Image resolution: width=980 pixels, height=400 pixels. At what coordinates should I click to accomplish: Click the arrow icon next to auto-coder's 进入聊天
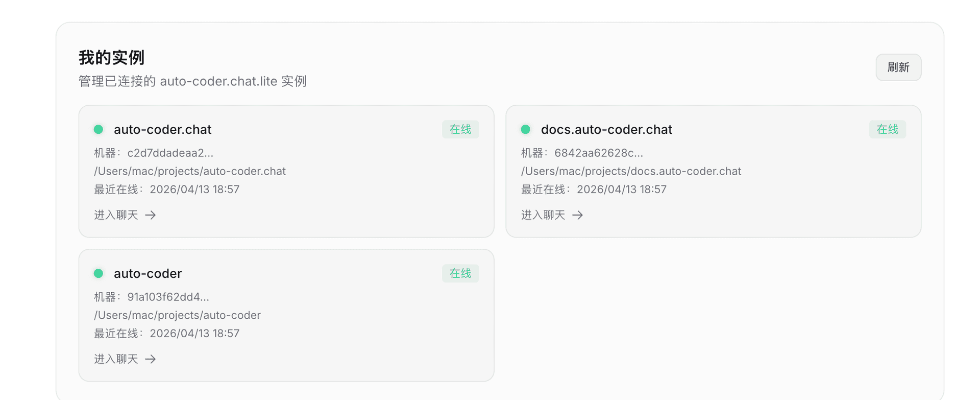coord(151,359)
